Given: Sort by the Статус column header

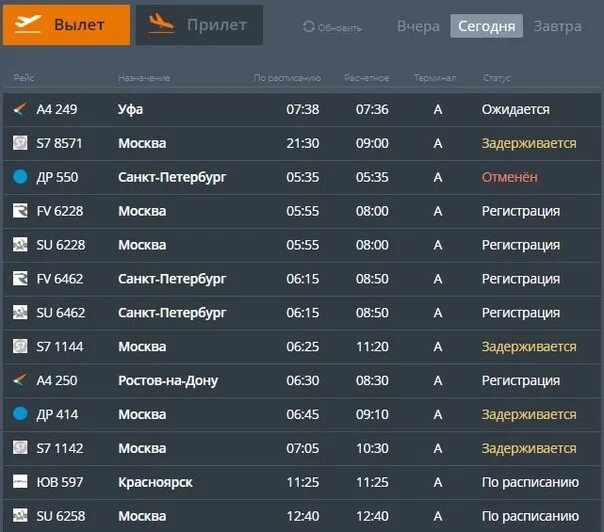Looking at the screenshot, I should pyautogui.click(x=496, y=78).
